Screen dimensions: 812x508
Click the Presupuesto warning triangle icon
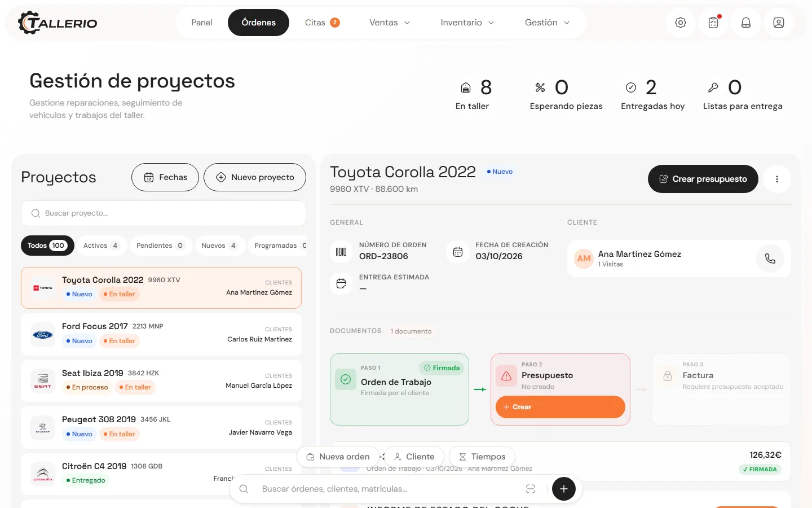click(506, 376)
